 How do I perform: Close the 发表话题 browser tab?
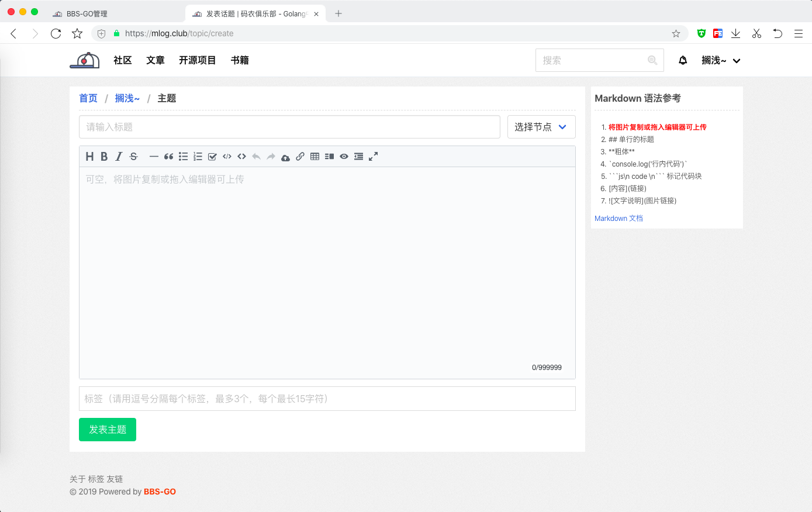(x=316, y=13)
